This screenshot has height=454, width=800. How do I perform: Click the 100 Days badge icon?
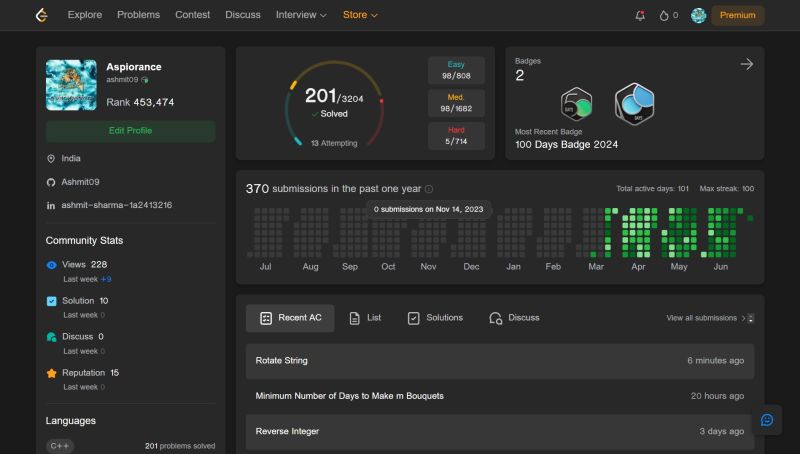click(x=634, y=104)
